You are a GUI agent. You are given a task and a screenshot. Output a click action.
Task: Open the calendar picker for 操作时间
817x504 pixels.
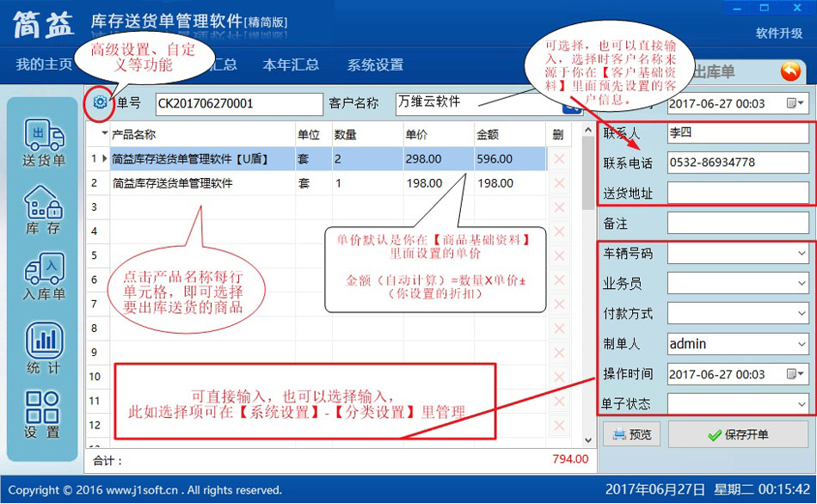click(x=795, y=374)
